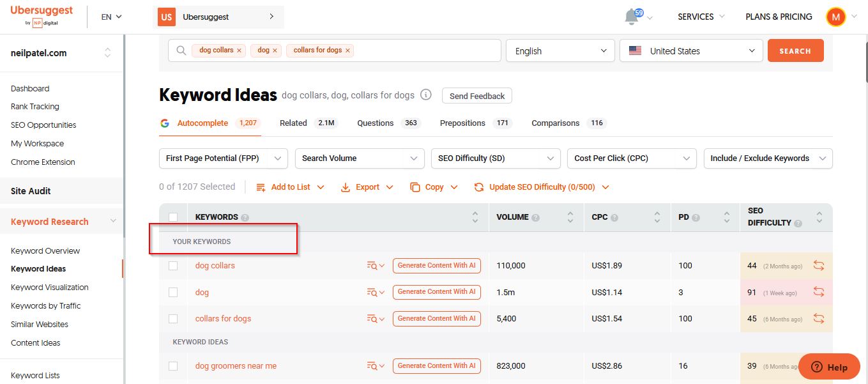This screenshot has width=868, height=384.
Task: Check the box for the dog keyword
Action: [173, 293]
